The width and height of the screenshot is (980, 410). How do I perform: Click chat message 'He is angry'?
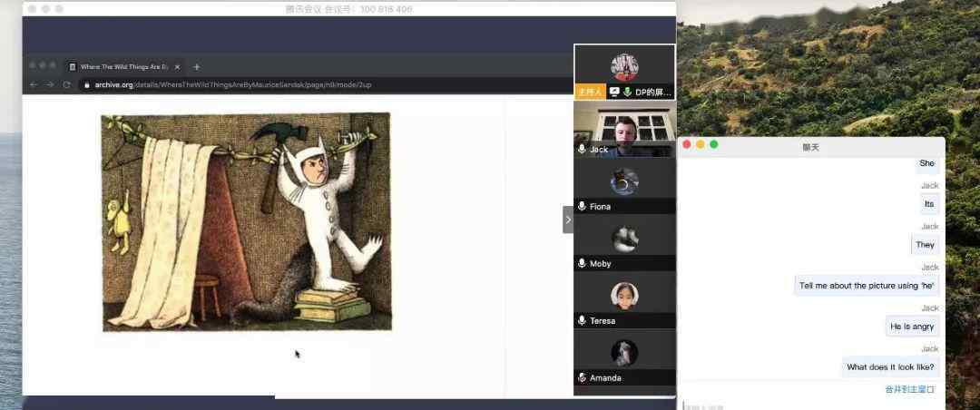[x=912, y=327]
